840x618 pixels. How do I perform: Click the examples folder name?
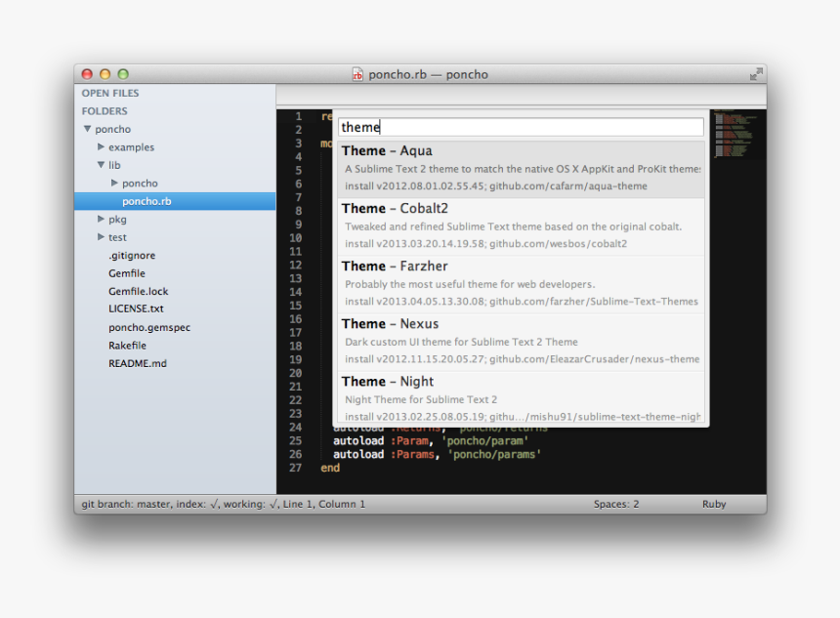coord(131,147)
